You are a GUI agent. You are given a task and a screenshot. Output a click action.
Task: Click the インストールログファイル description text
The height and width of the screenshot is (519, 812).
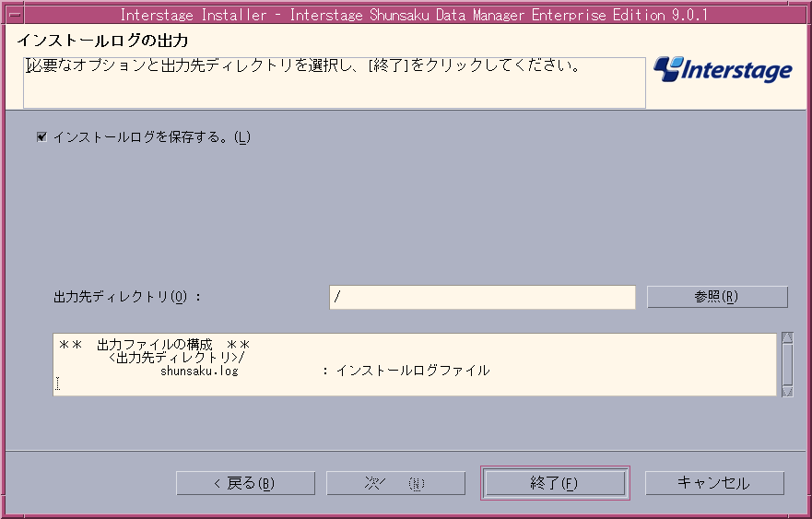tap(413, 371)
